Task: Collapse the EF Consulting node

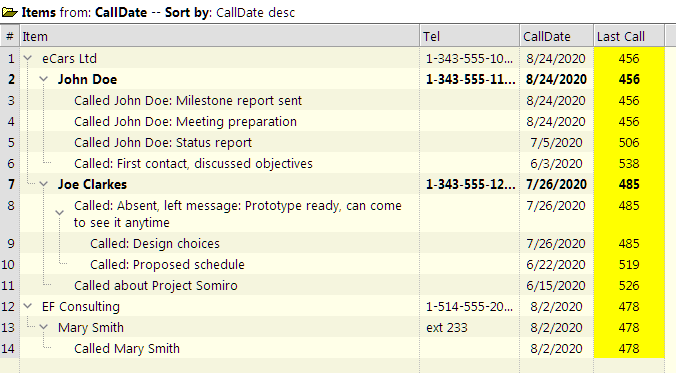Action: (28, 307)
